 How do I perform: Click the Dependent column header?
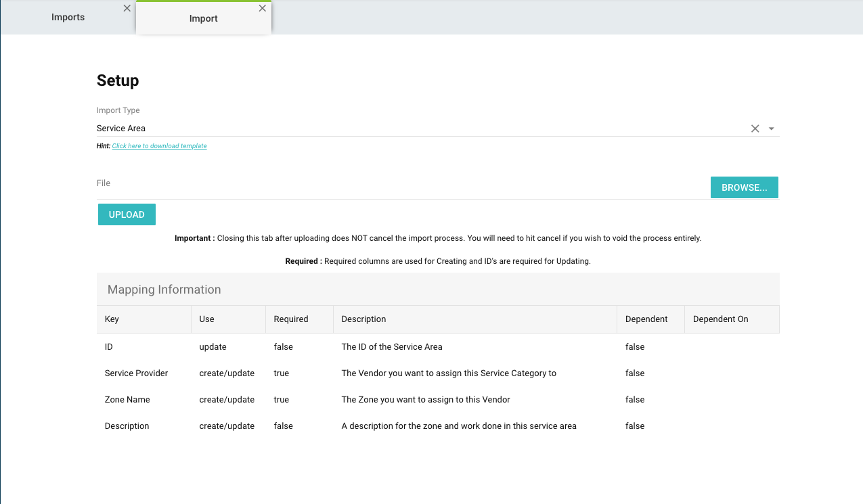[x=646, y=319]
